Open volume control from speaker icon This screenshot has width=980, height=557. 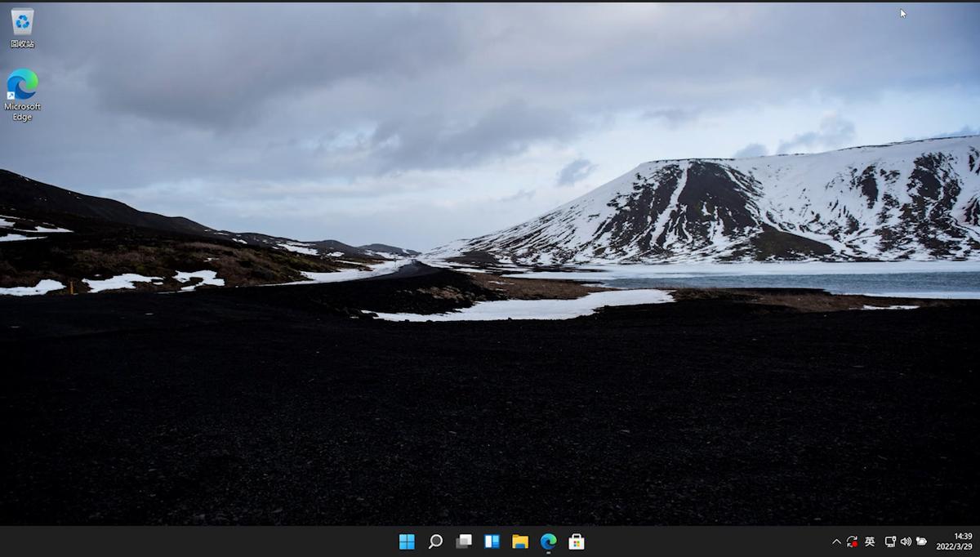906,541
